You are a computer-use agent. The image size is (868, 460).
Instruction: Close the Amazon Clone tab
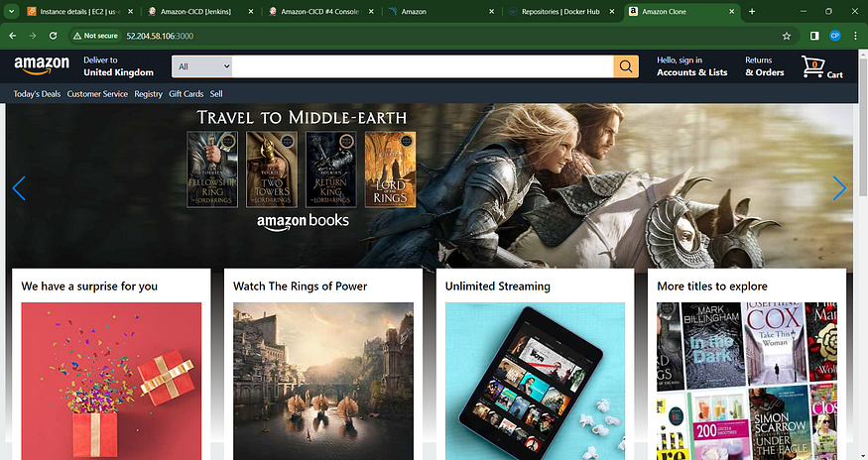click(x=732, y=11)
